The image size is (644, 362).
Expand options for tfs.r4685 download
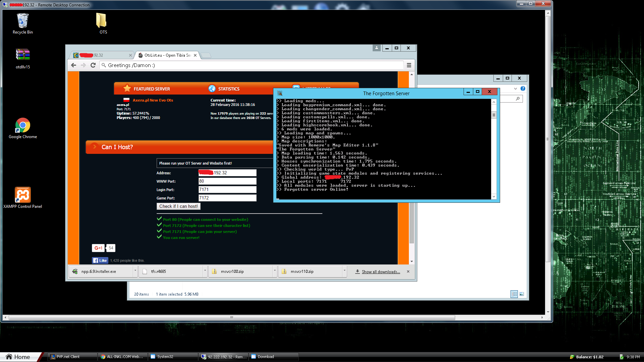205,270
